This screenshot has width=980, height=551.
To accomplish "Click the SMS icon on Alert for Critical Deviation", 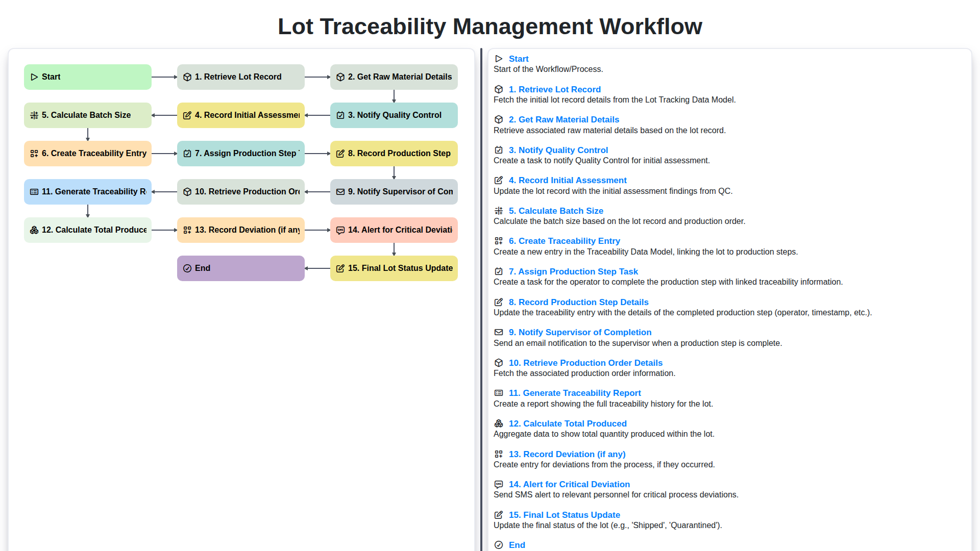I will pos(340,230).
